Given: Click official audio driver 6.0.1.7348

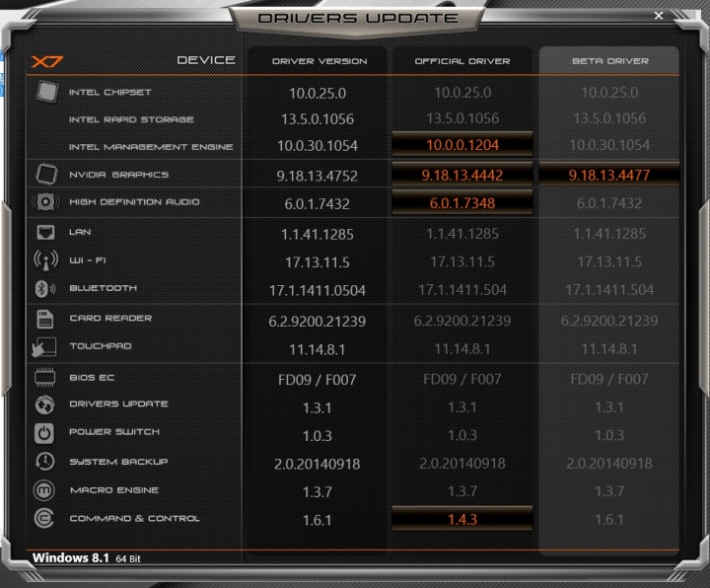Looking at the screenshot, I should point(462,203).
